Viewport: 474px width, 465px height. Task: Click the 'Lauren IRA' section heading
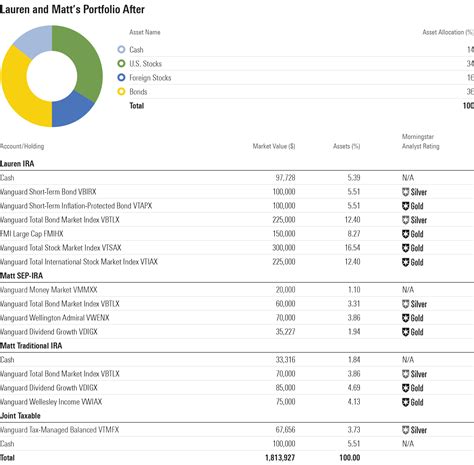(17, 164)
